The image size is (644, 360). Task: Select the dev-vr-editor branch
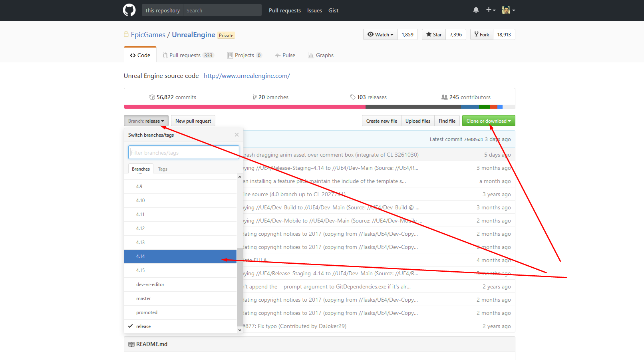tap(181, 284)
